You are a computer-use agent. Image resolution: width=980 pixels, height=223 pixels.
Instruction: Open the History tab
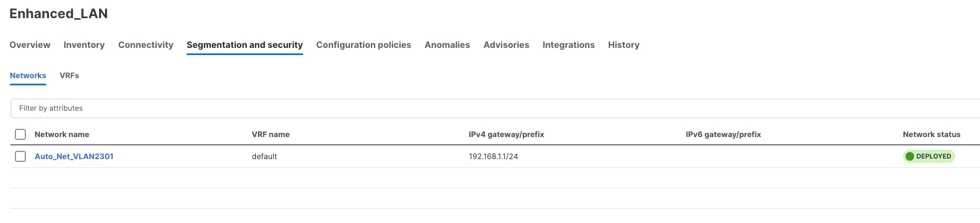pos(623,45)
